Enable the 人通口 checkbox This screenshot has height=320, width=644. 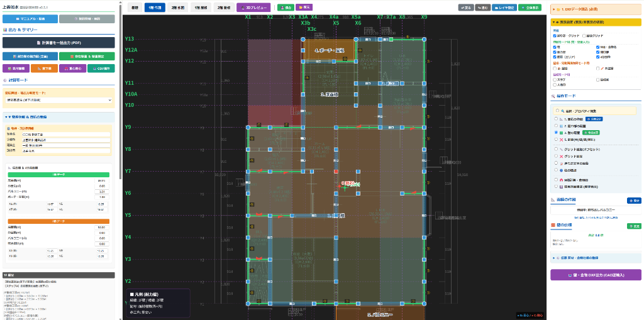(x=555, y=85)
